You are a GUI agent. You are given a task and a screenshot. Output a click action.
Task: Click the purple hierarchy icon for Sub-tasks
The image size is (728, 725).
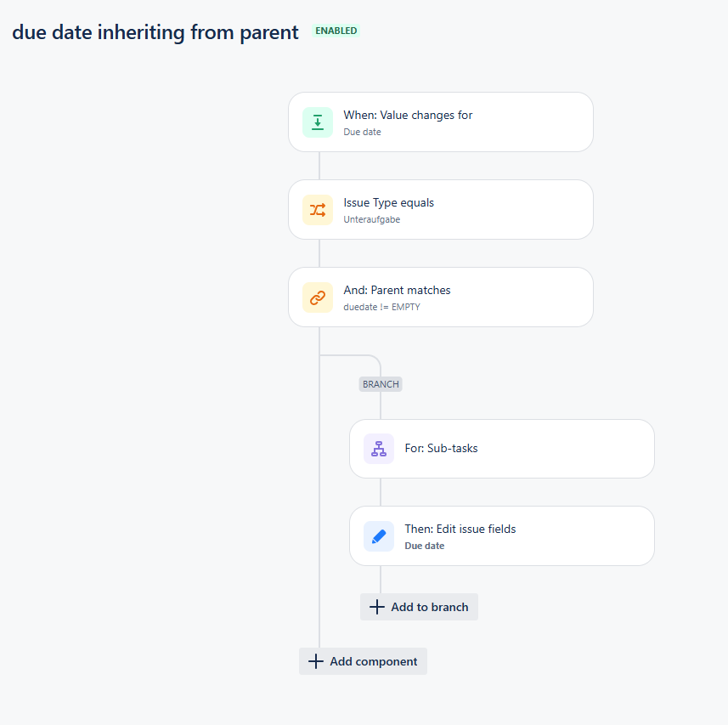click(x=379, y=449)
